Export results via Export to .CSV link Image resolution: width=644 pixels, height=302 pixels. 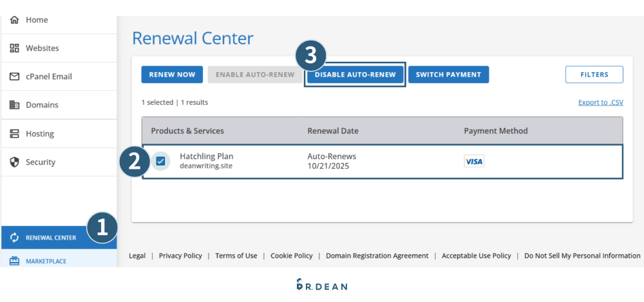click(x=600, y=102)
